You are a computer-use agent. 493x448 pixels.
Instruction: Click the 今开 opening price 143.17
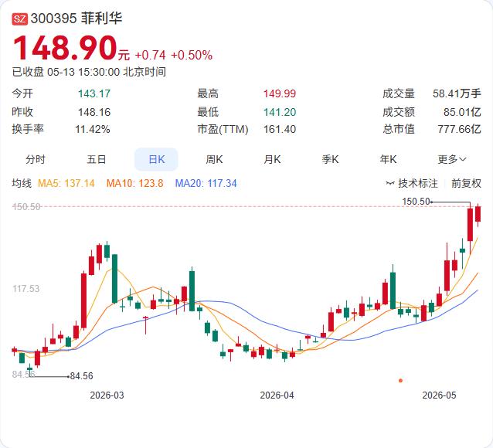tap(94, 93)
